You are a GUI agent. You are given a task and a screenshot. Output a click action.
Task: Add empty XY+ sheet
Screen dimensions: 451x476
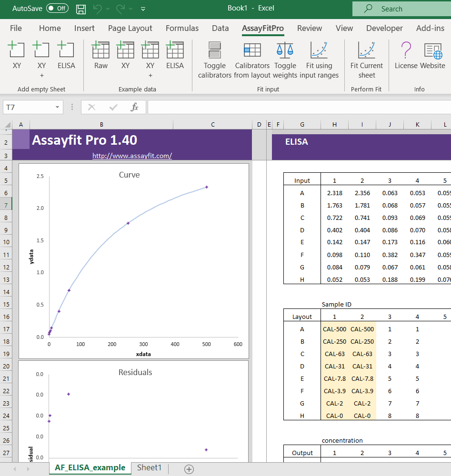point(41,59)
